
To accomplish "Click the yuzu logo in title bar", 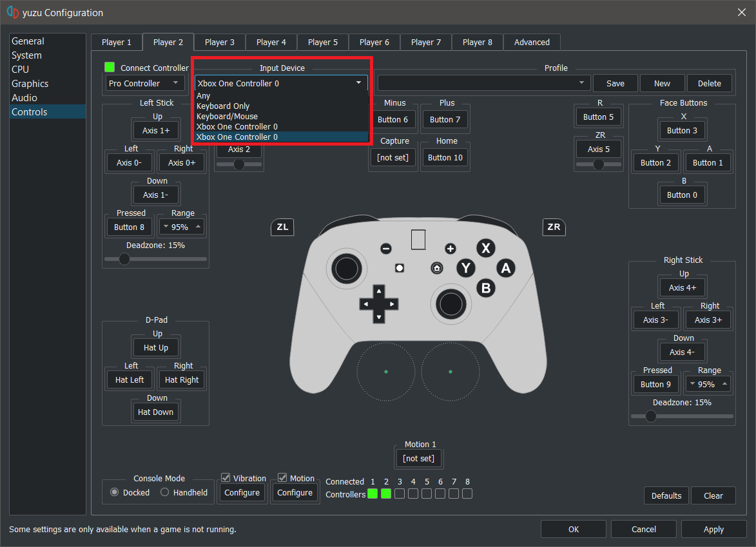I will click(x=12, y=12).
